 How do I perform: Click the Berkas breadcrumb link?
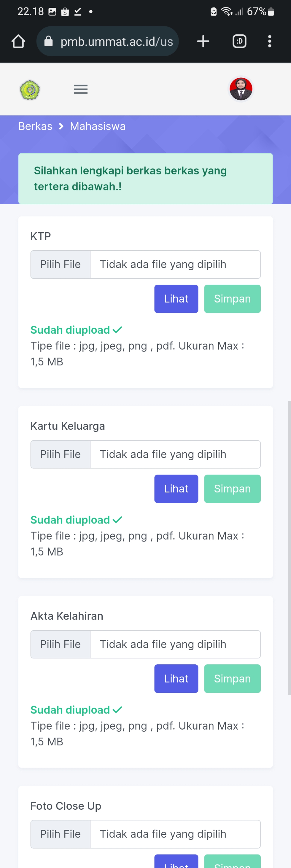pos(35,126)
